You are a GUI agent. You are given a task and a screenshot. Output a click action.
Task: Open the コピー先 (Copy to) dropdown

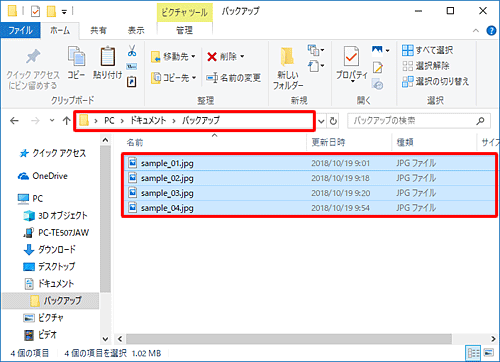pyautogui.click(x=173, y=78)
